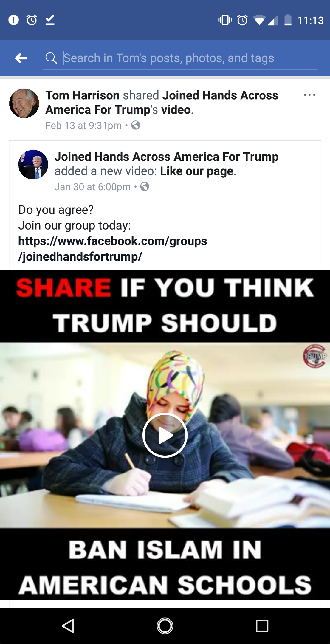Tap the Android back navigation button
This screenshot has width=330, height=644.
[x=68, y=626]
